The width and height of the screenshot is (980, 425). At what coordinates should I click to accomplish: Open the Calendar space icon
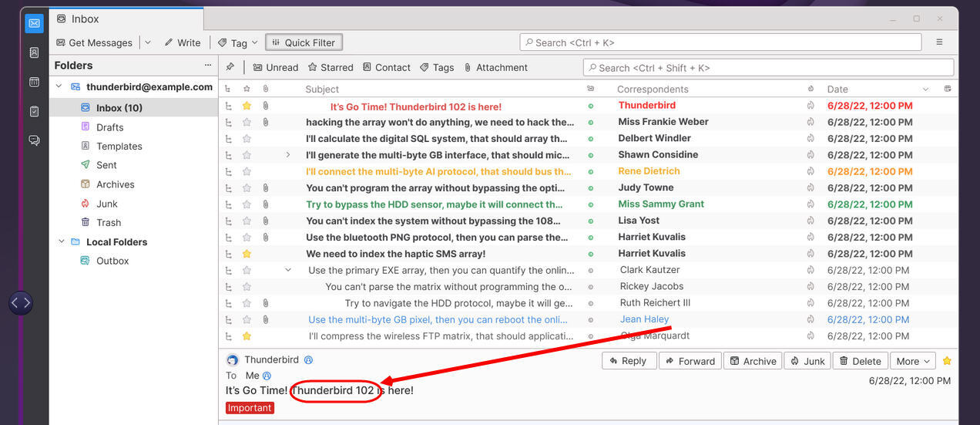[34, 82]
